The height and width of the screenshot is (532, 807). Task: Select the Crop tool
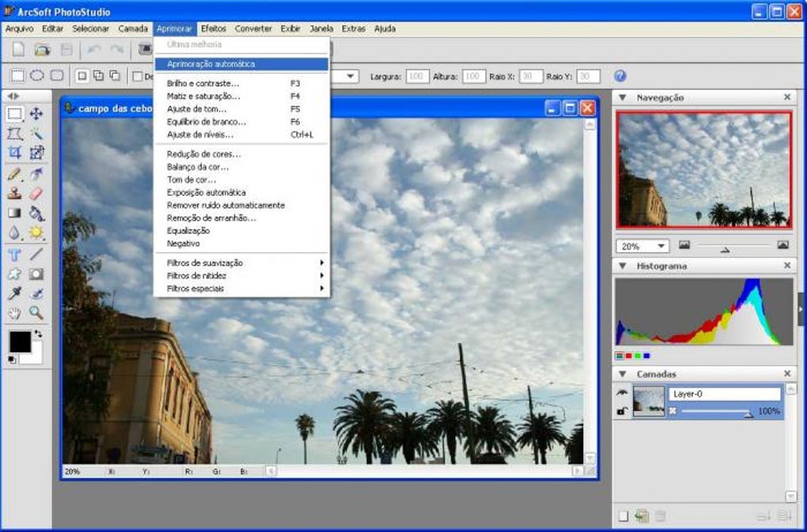tap(14, 153)
